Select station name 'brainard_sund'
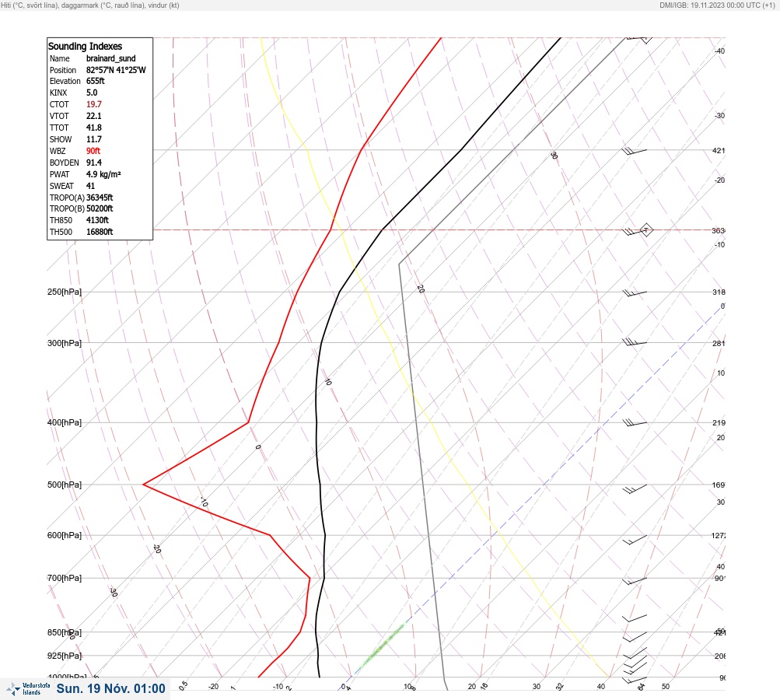This screenshot has width=780, height=700. point(111,58)
